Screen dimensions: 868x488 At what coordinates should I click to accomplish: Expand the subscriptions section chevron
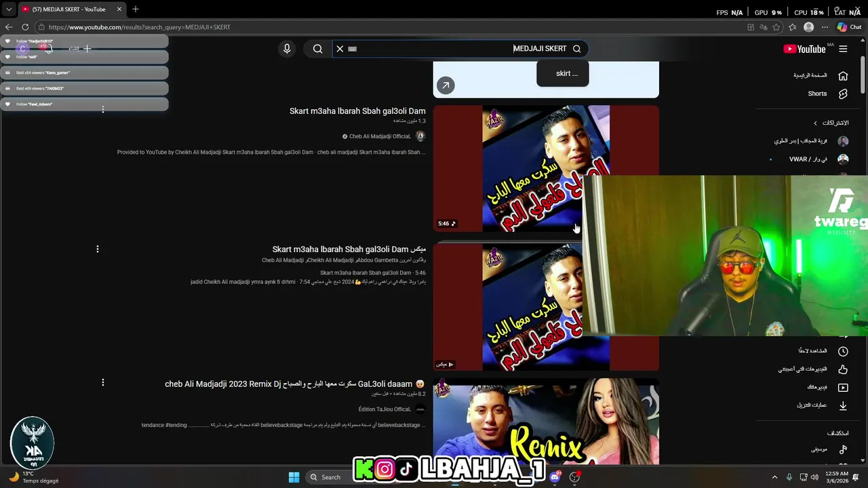[816, 123]
